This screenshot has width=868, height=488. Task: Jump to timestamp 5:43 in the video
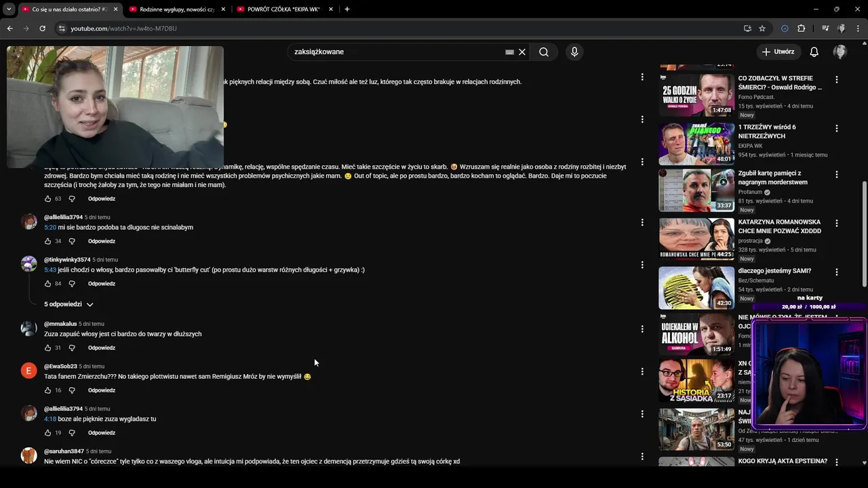(x=50, y=270)
